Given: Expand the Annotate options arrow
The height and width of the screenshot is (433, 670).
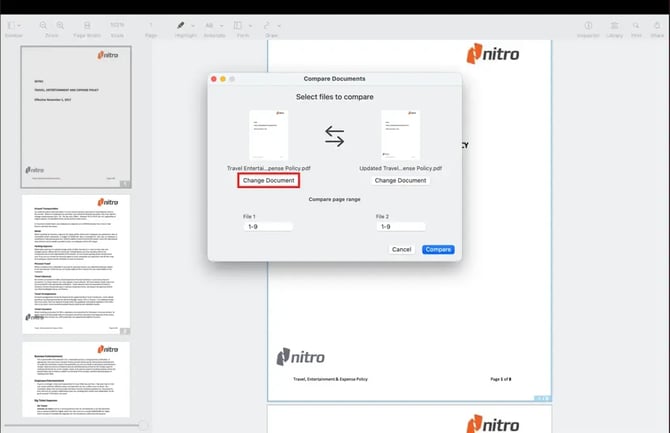Looking at the screenshot, I should point(221,26).
